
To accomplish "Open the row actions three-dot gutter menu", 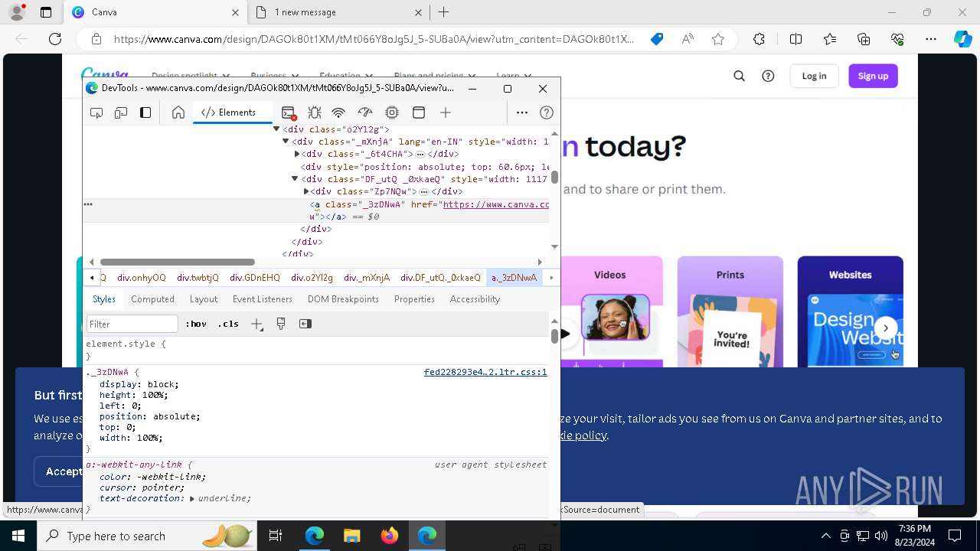I will pyautogui.click(x=88, y=204).
